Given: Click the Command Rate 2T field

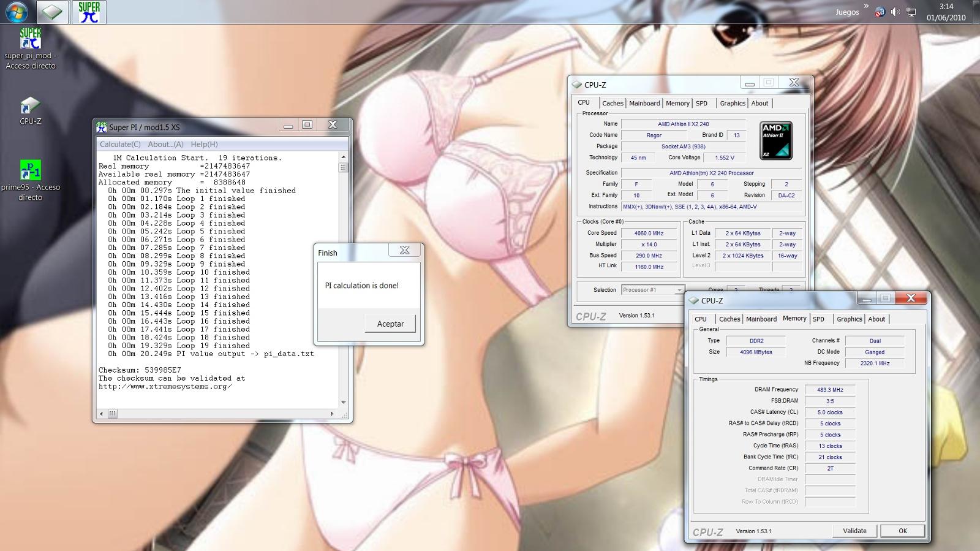Looking at the screenshot, I should point(830,468).
